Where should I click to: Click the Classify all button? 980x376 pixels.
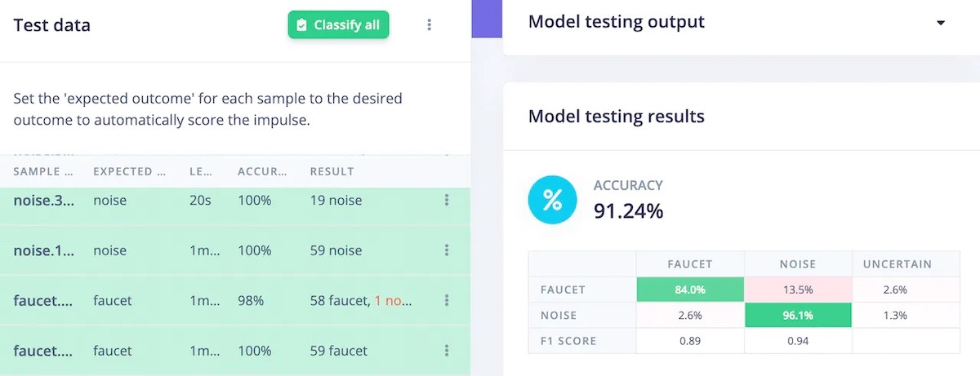338,24
